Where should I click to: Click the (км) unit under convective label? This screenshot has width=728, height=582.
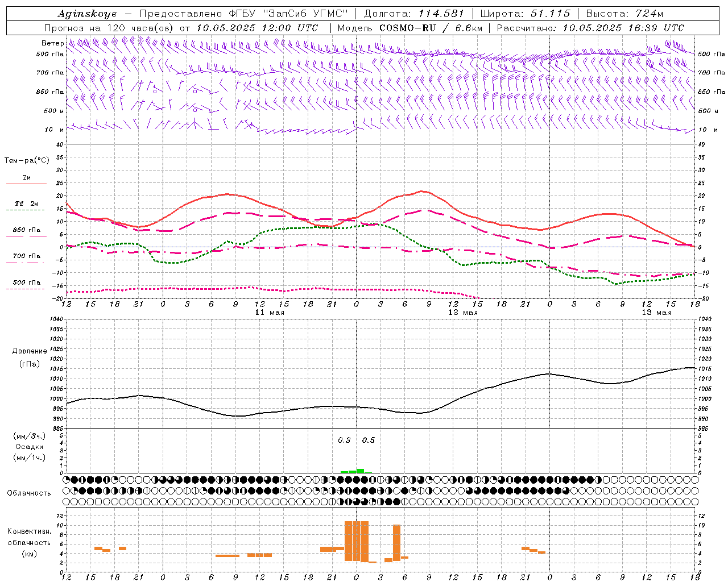coord(30,554)
